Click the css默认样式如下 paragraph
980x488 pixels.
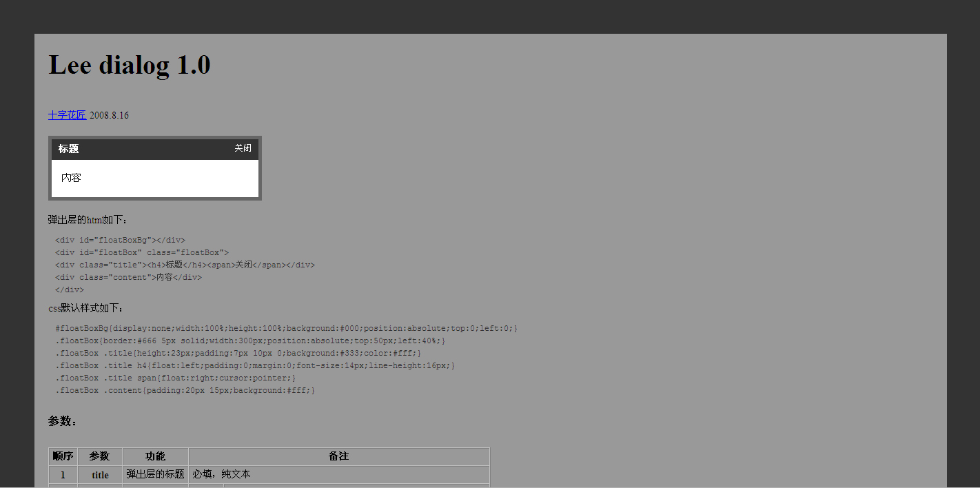tap(86, 308)
